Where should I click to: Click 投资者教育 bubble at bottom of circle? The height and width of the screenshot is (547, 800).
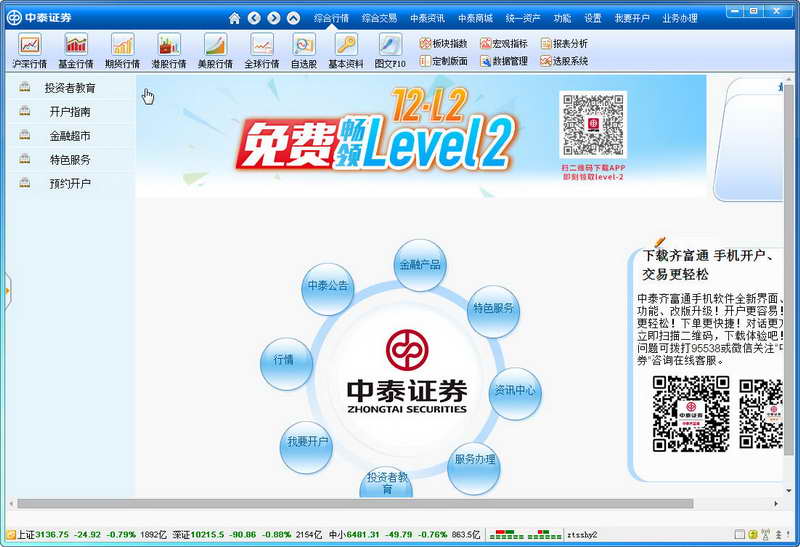pos(386,483)
